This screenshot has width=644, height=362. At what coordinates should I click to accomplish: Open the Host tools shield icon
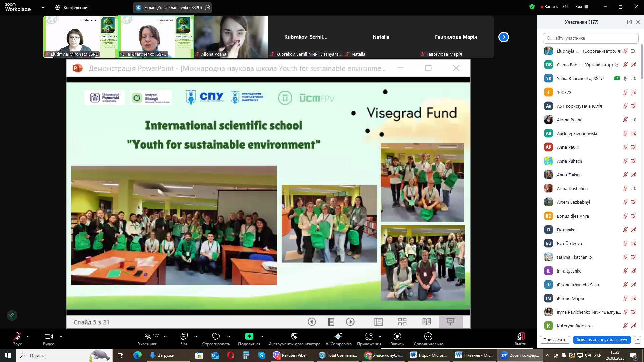tap(294, 337)
